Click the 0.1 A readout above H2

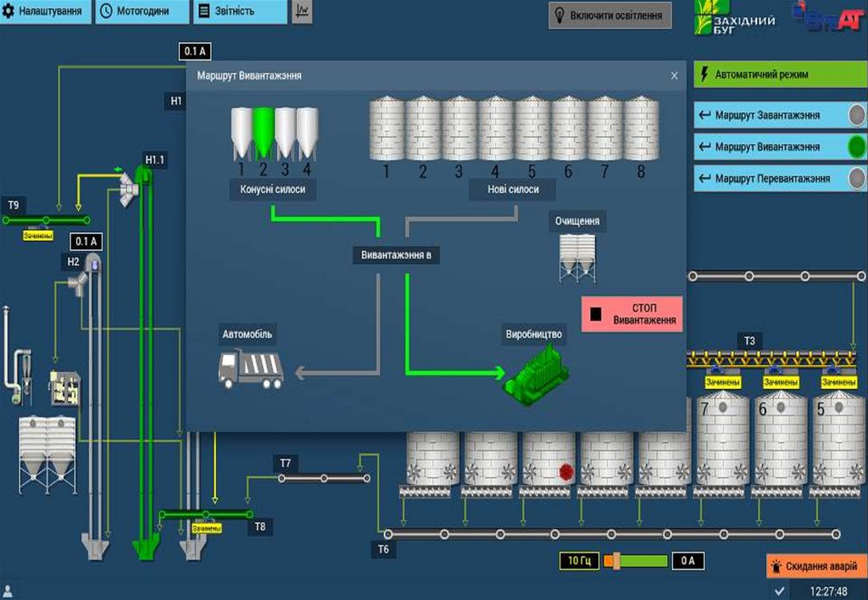point(86,242)
